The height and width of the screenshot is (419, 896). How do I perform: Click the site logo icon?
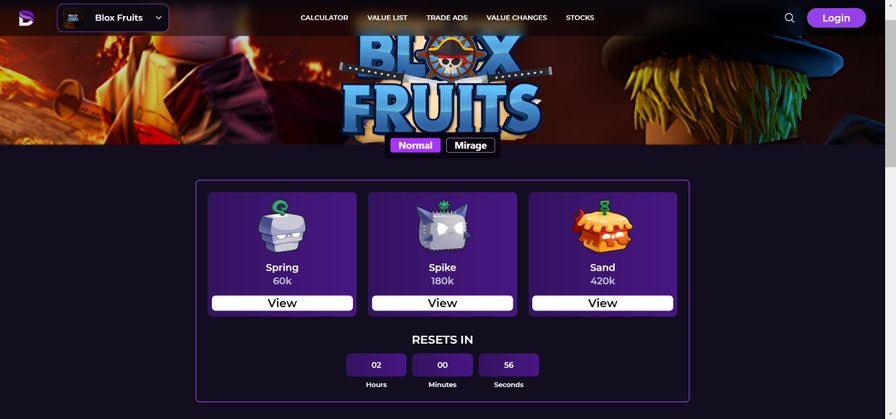click(x=26, y=18)
